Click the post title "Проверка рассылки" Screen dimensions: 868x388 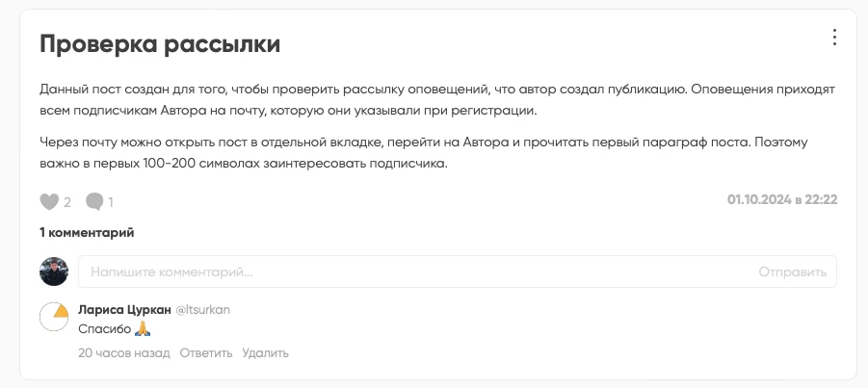[160, 43]
